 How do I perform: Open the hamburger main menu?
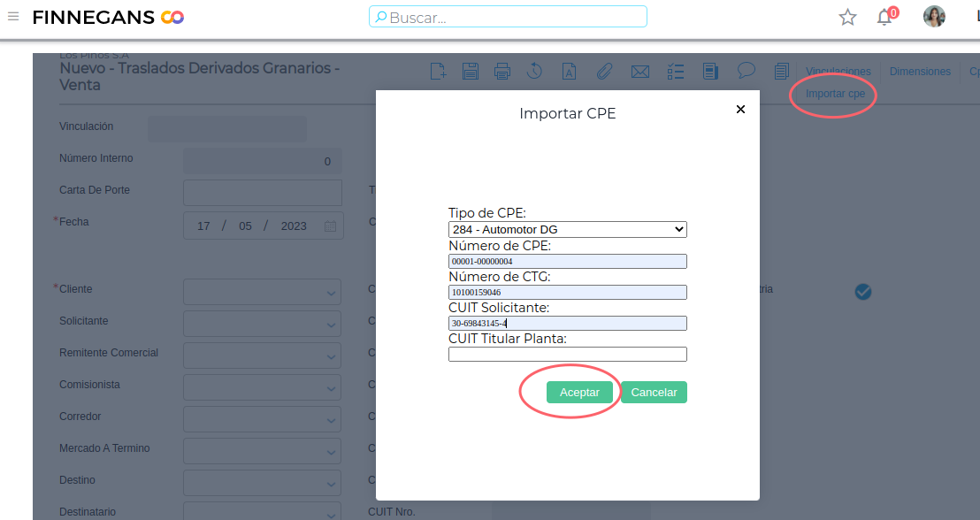13,17
